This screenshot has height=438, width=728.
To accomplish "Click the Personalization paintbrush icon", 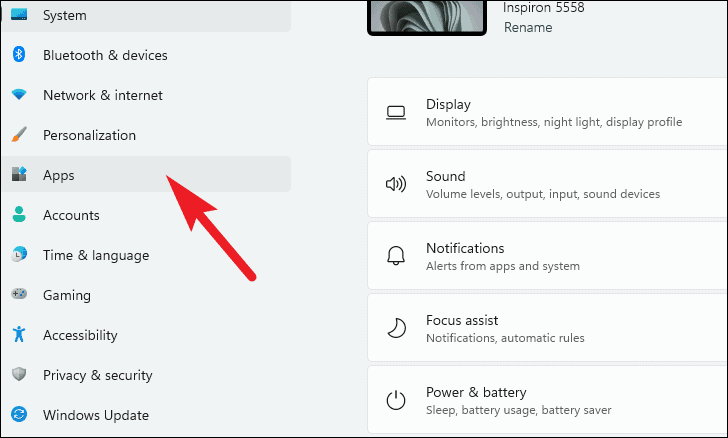I will tap(19, 135).
